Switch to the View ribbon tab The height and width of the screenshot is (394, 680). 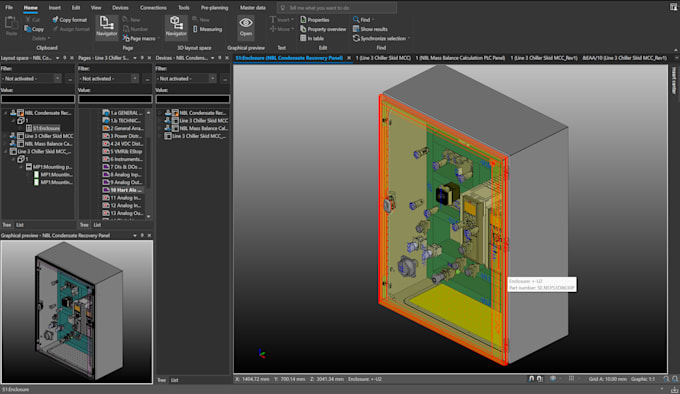[x=96, y=7]
